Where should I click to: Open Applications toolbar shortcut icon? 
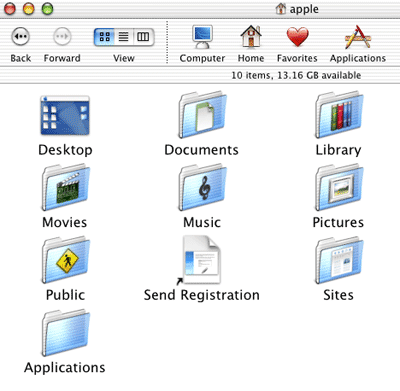[358, 37]
